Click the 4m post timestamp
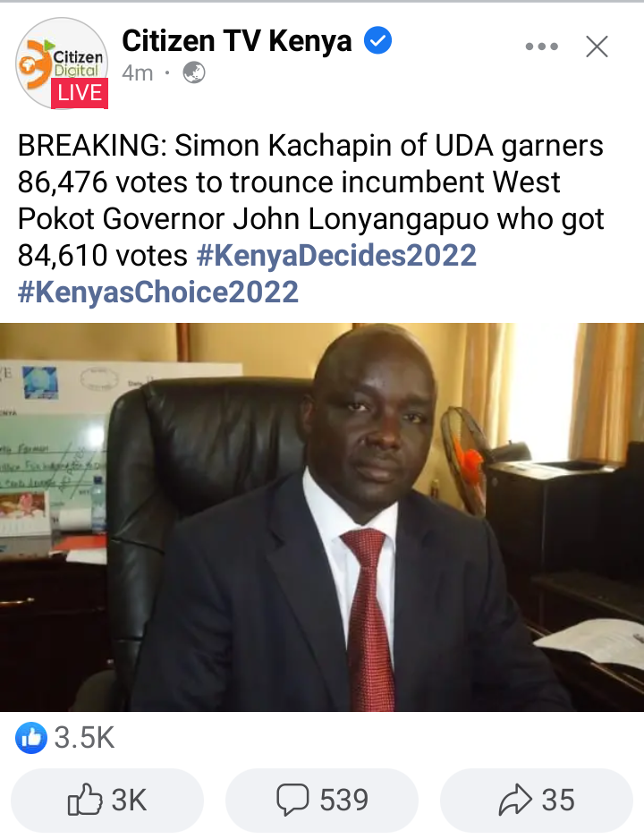The width and height of the screenshot is (644, 839). click(138, 73)
